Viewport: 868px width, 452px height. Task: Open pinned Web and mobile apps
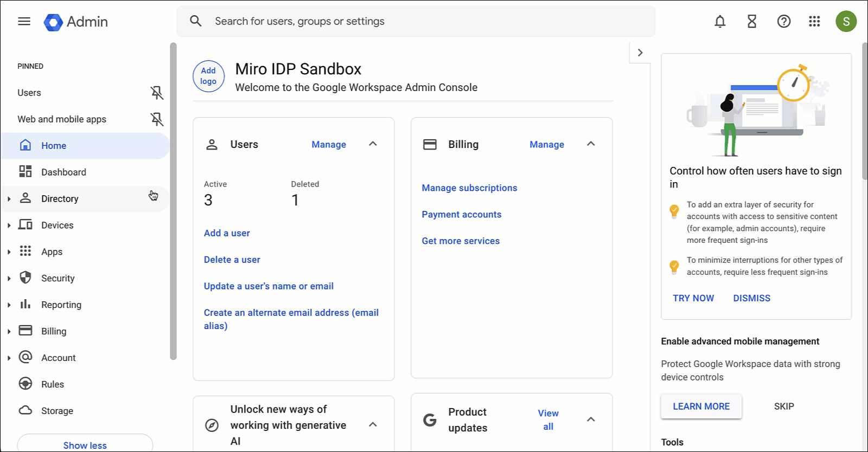pyautogui.click(x=62, y=119)
